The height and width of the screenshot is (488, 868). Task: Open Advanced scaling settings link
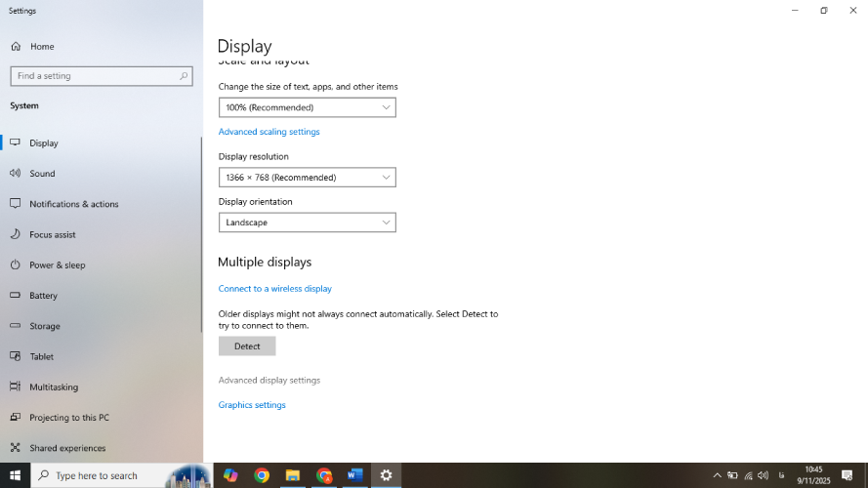pos(269,132)
